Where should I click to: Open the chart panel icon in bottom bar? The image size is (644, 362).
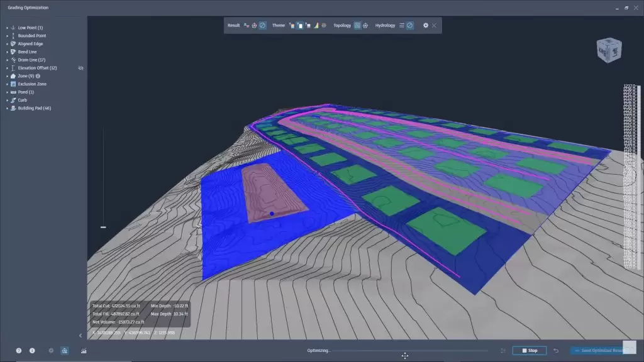(84, 351)
